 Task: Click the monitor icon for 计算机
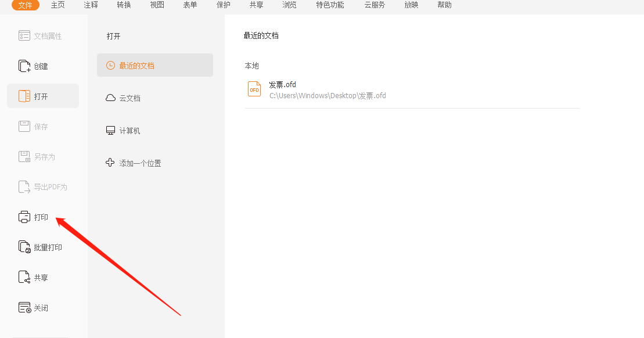coord(110,131)
